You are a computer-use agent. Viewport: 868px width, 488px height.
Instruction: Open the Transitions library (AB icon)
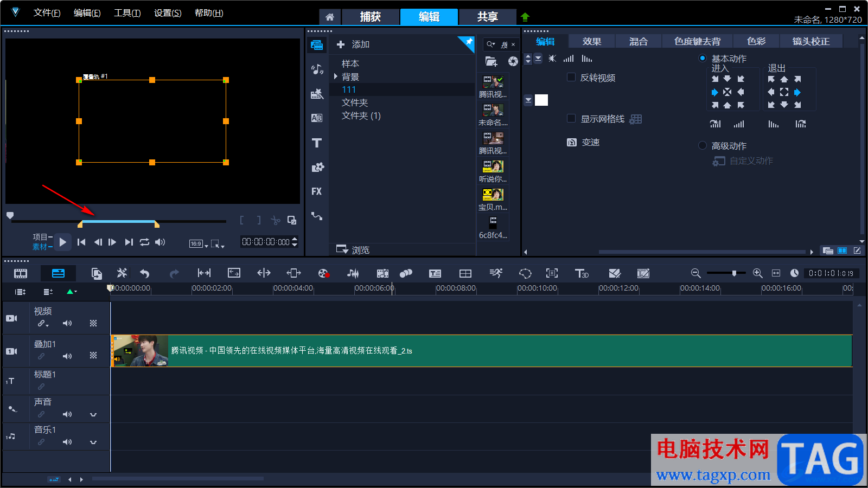(317, 118)
